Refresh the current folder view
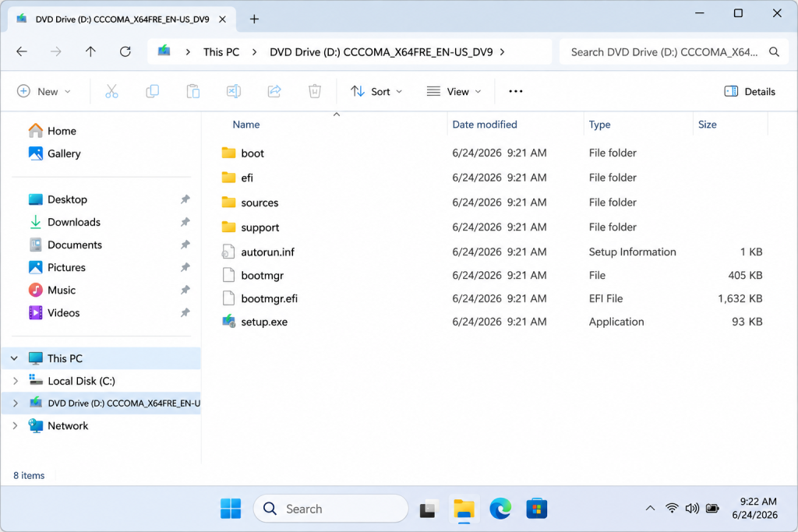 [x=125, y=51]
